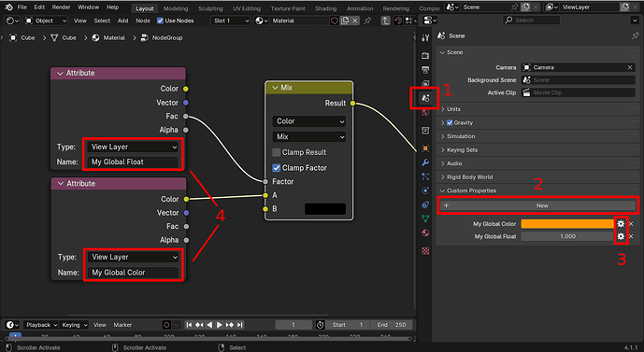
Task: Disable the Clamp Factor checkbox
Action: (277, 168)
